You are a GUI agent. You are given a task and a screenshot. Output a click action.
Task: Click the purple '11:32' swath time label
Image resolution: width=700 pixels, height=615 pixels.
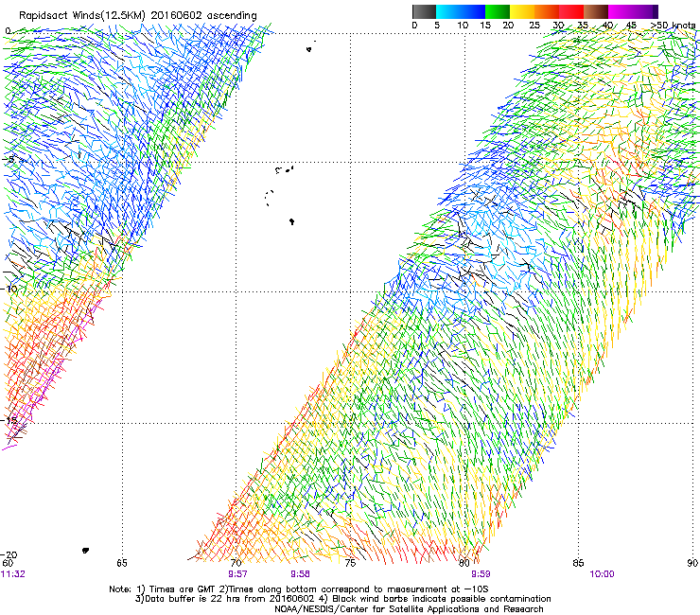coord(13,574)
